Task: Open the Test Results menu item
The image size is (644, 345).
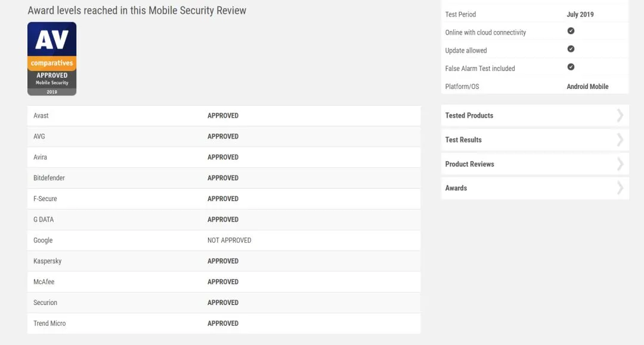Action: click(463, 140)
